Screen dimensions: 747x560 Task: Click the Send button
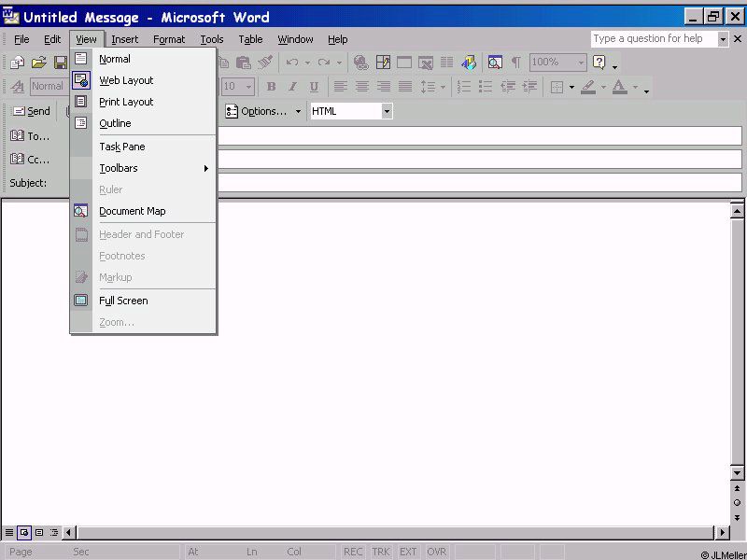(x=31, y=111)
